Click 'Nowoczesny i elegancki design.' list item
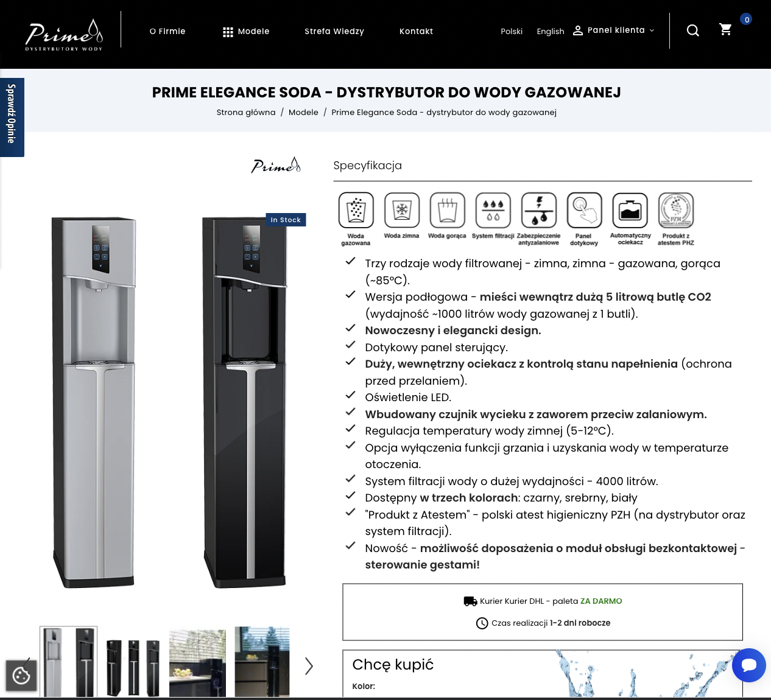The width and height of the screenshot is (771, 700). pos(453,331)
